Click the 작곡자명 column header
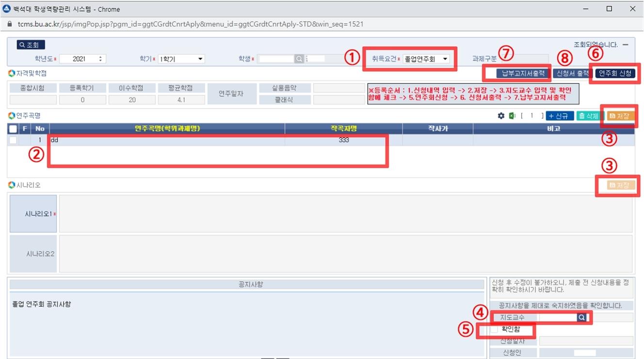 [343, 129]
